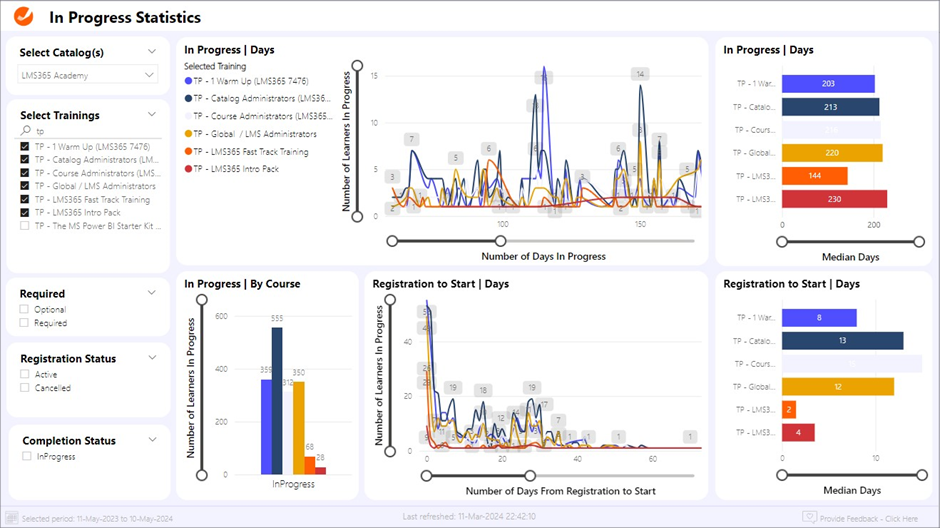Click right handle of Number of Days In Progress slider
The image size is (940, 528).
click(x=501, y=240)
